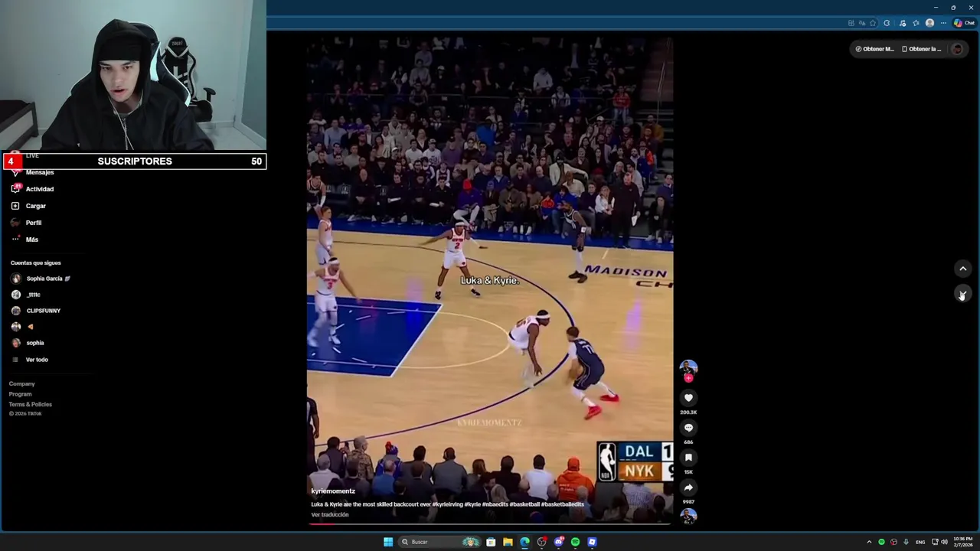
Task: Click the video progress bar
Action: pos(490,524)
